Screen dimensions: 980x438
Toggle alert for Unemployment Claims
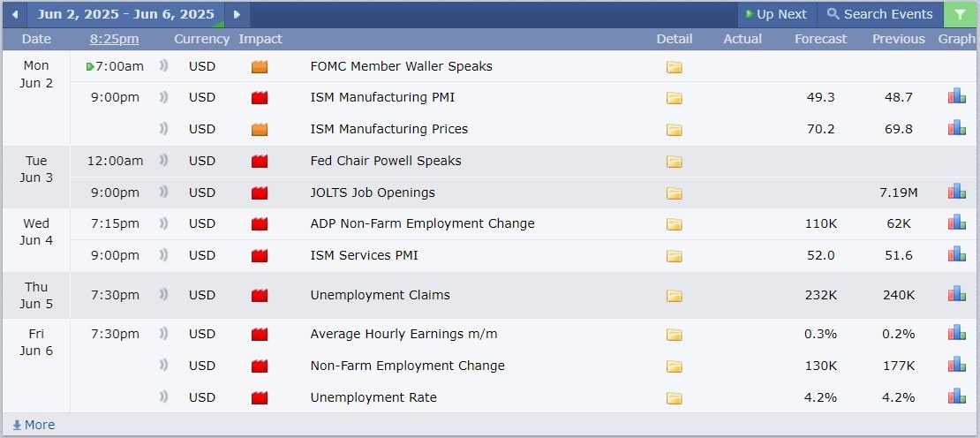pyautogui.click(x=163, y=294)
